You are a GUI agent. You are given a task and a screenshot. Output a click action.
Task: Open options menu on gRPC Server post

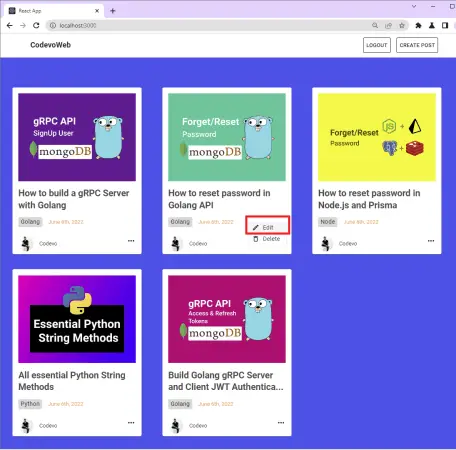click(131, 241)
